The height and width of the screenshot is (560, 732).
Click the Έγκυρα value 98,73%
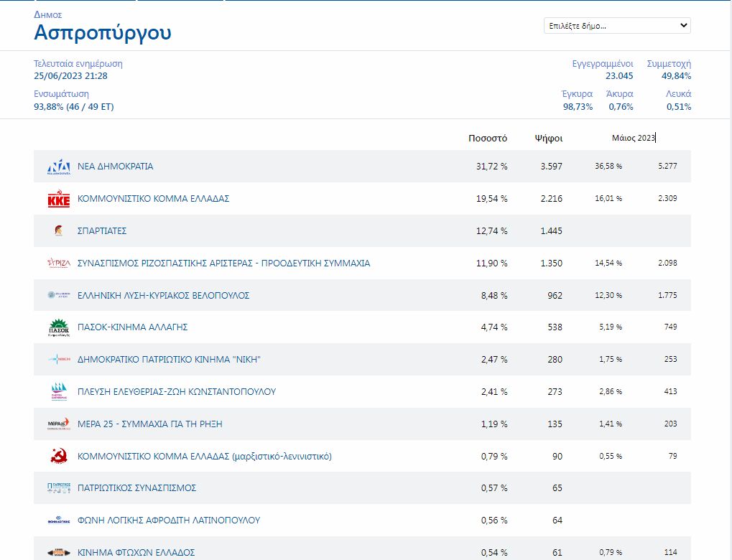click(578, 106)
